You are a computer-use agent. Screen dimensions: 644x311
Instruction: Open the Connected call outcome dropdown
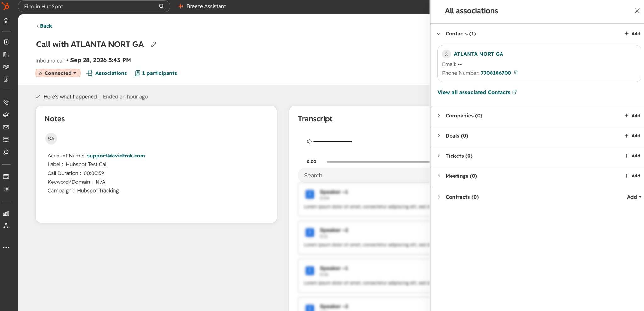coord(58,73)
